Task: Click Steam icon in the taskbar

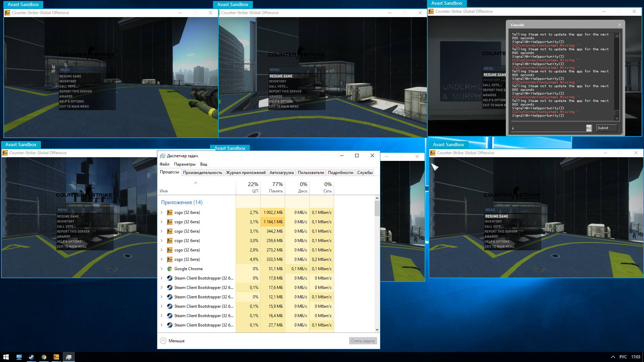Action: 31,357
